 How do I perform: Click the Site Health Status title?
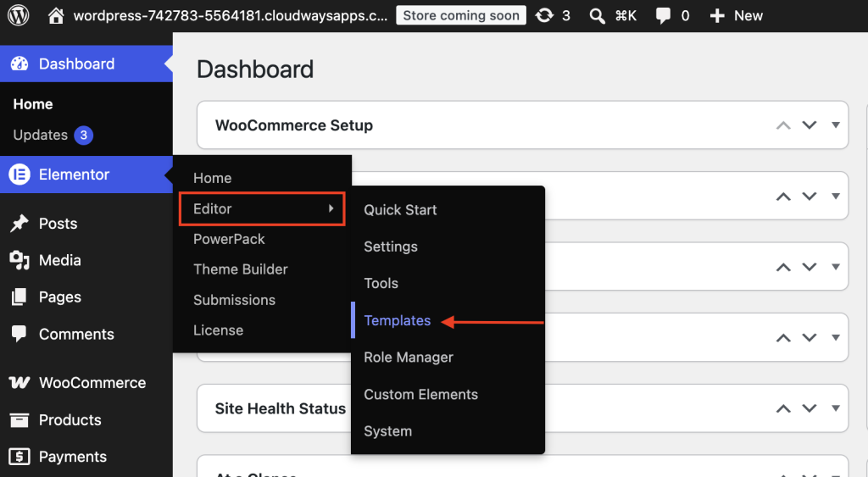pos(280,408)
